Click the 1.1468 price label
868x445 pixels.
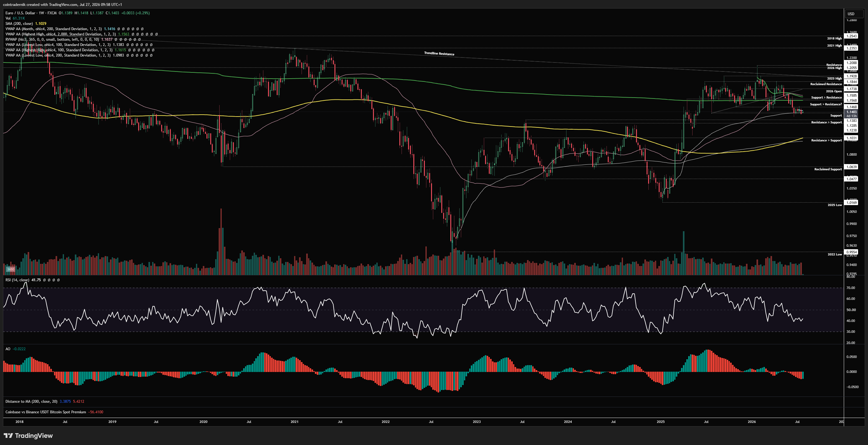pos(852,107)
